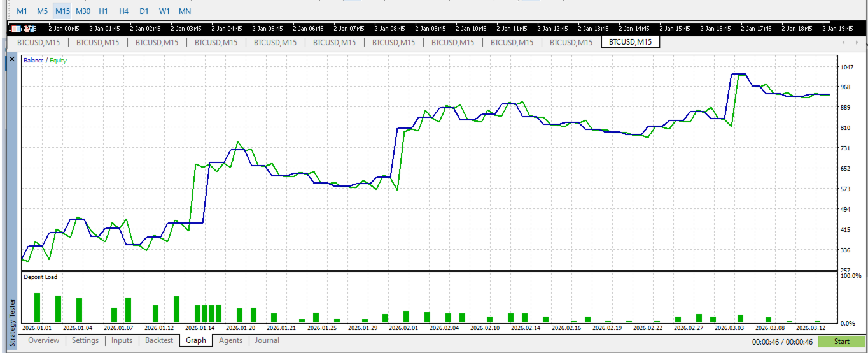Viewport: 868px width, 353px height.
Task: Select the M5 timeframe
Action: tap(42, 11)
